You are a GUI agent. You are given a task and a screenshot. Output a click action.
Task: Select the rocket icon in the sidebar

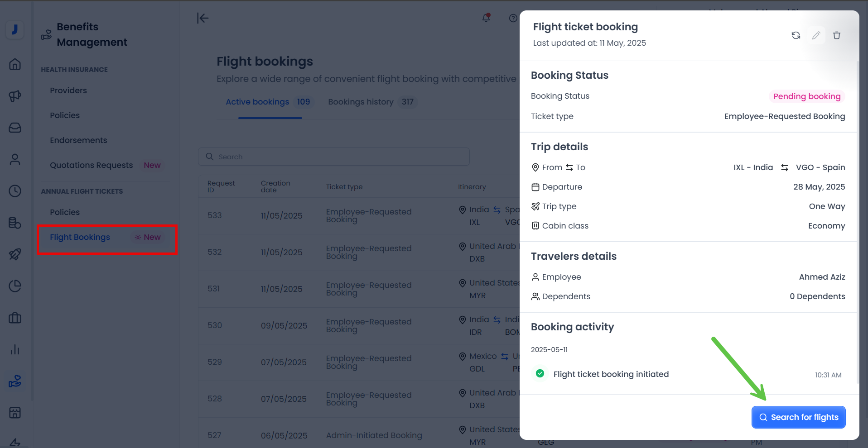(15, 254)
